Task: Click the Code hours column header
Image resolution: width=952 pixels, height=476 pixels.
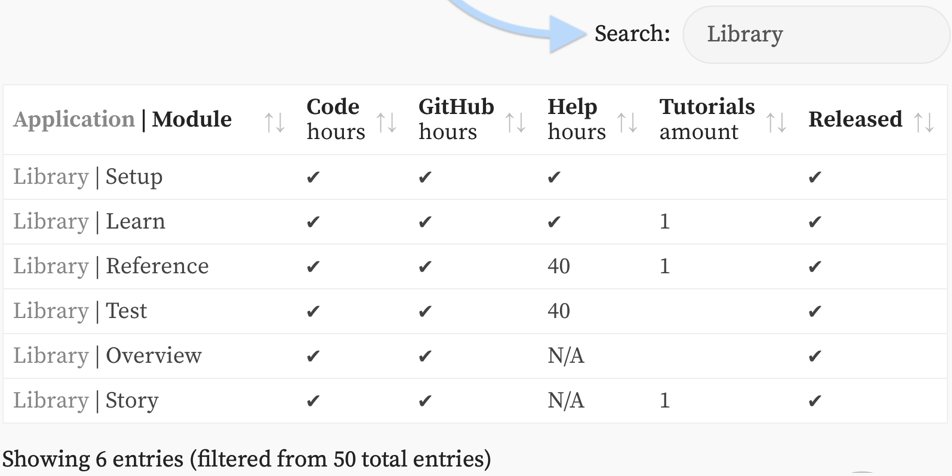Action: (x=335, y=119)
